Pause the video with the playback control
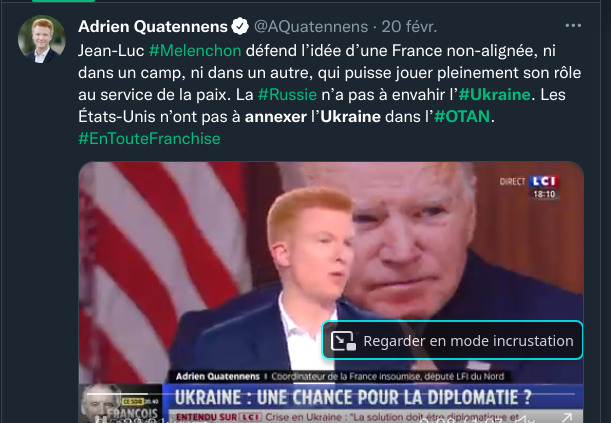Screen dimensions: 611x423 point(102,420)
